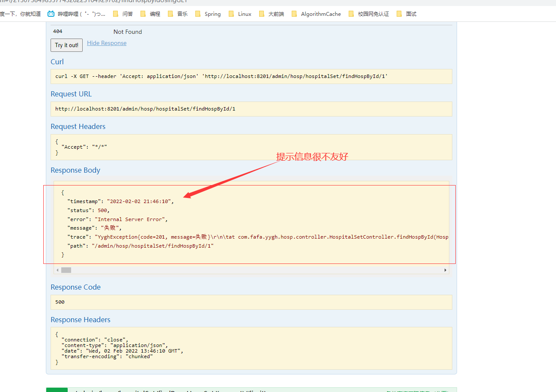The height and width of the screenshot is (392, 556).
Task: Click the "timestamp" line in response body
Action: (120, 201)
